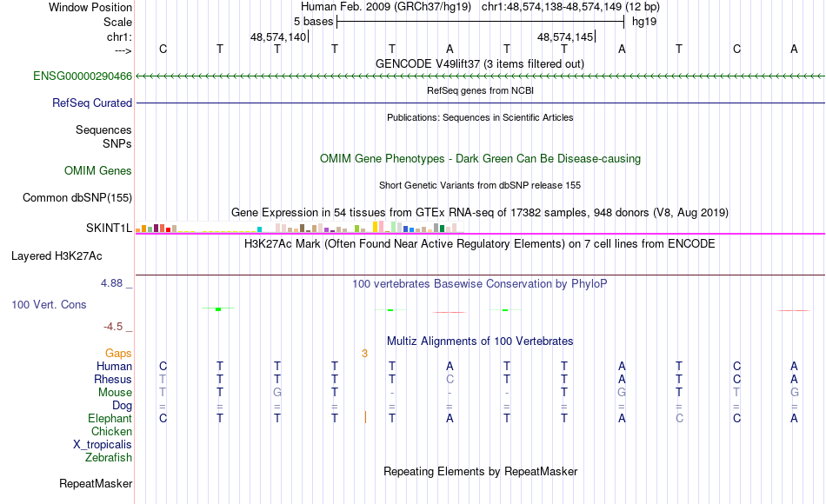Select the Elephant species row label
826x504 pixels.
click(110, 419)
